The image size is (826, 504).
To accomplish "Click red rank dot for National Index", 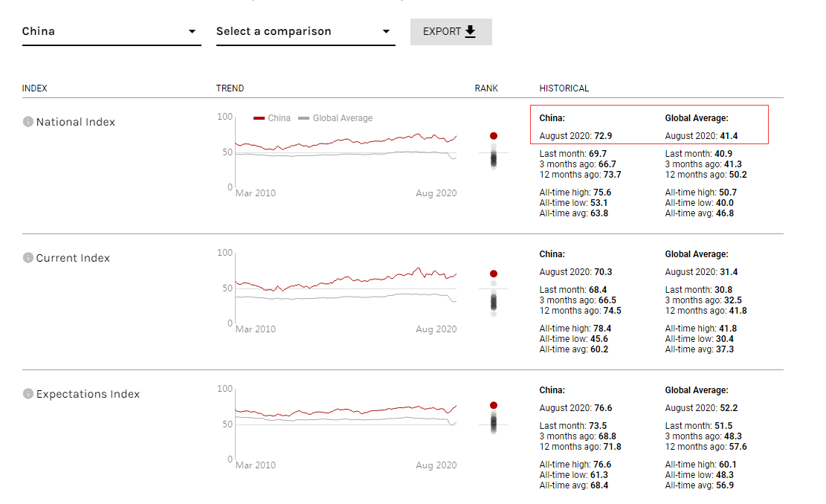I will (x=494, y=136).
